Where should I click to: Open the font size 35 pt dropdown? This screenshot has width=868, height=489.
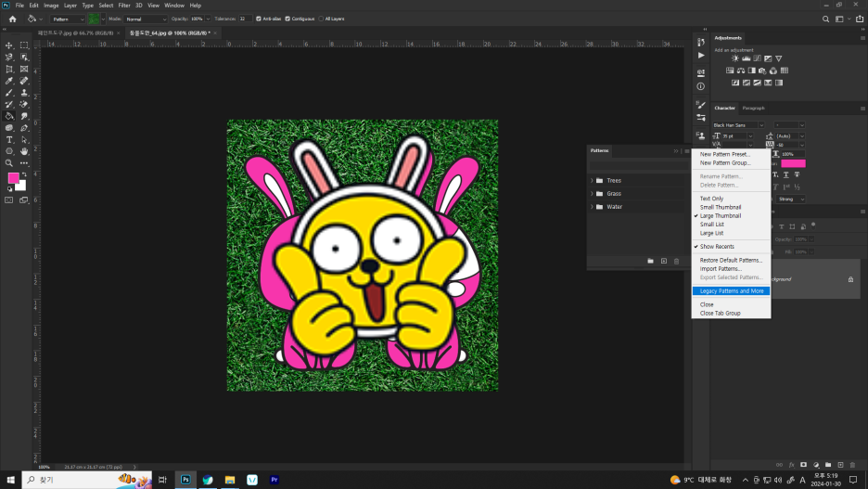(x=750, y=136)
